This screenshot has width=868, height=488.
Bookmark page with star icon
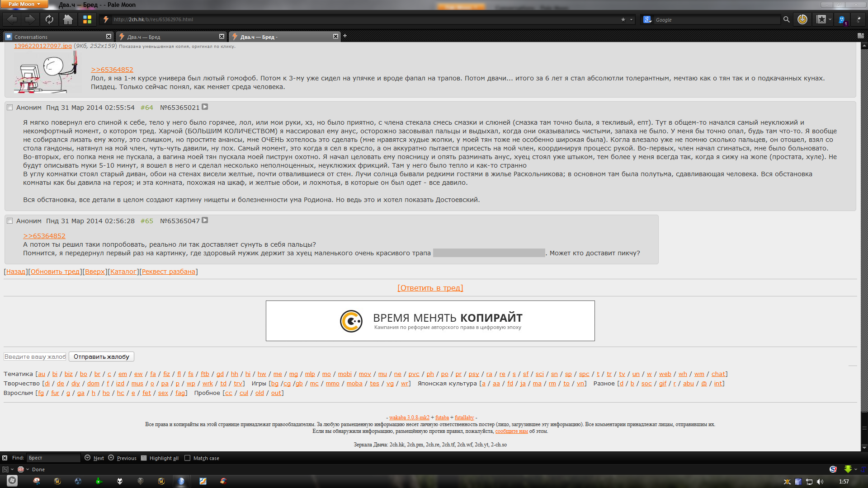[623, 19]
